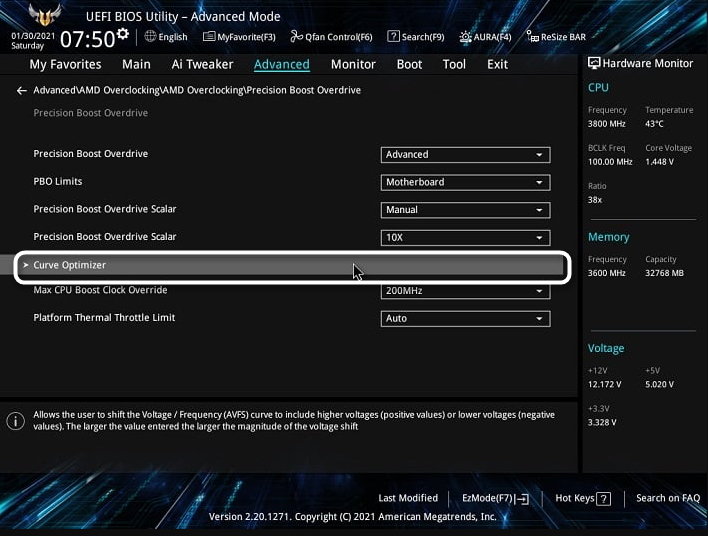Click the Hot Keys question mark icon
This screenshot has height=536, width=708.
click(x=603, y=499)
